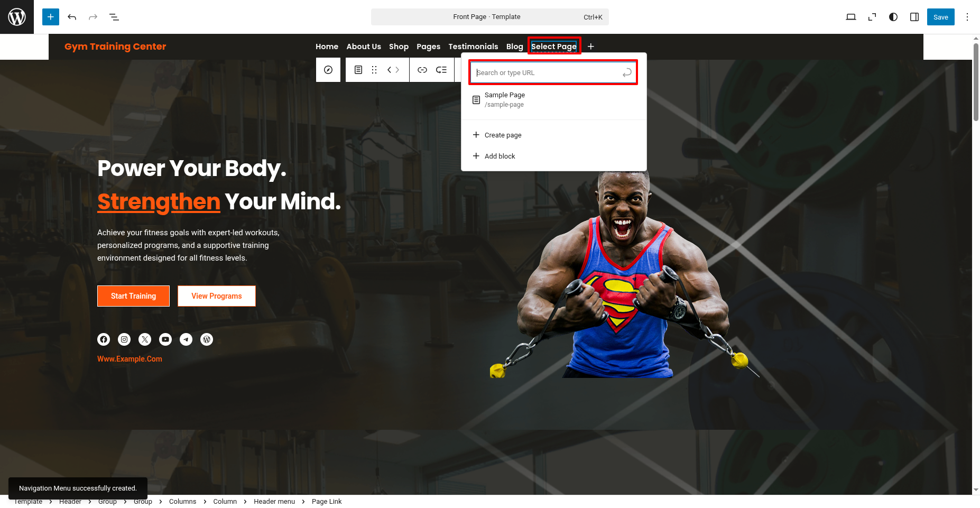Click the add submenu icon
The image size is (980, 508).
[441, 70]
